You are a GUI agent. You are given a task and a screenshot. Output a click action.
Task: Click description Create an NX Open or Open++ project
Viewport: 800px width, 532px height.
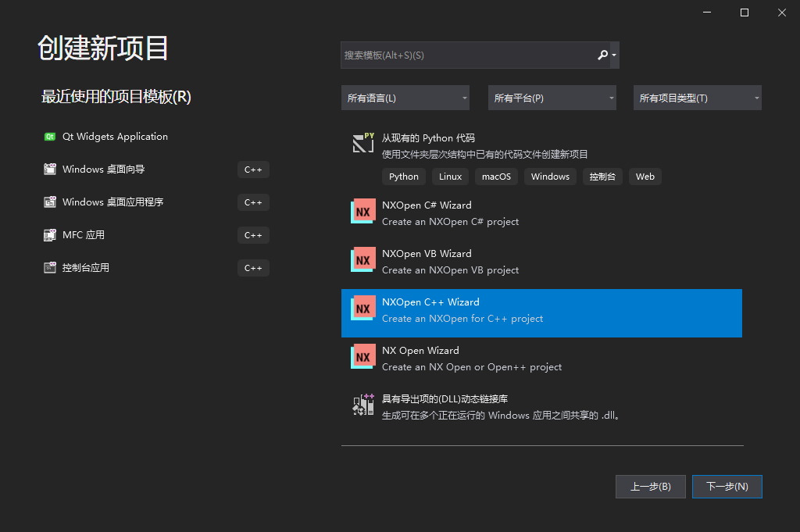tap(472, 367)
